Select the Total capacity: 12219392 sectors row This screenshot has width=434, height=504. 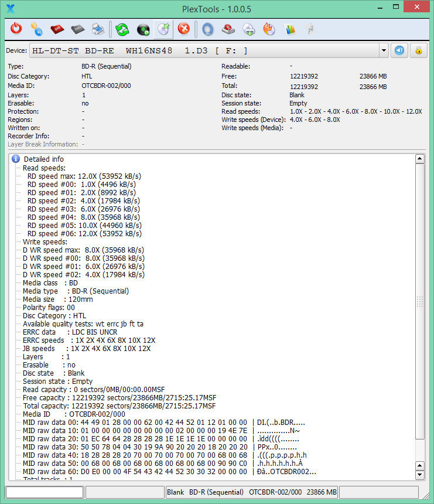tap(119, 406)
